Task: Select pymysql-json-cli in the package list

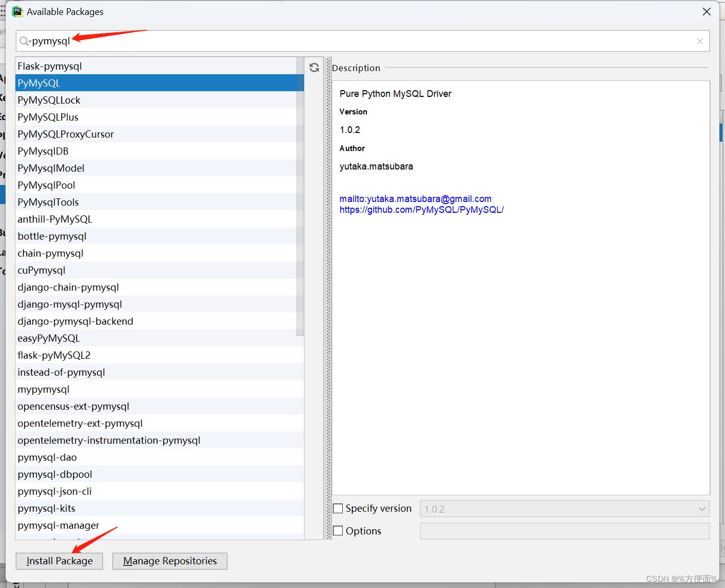Action: coord(160,491)
